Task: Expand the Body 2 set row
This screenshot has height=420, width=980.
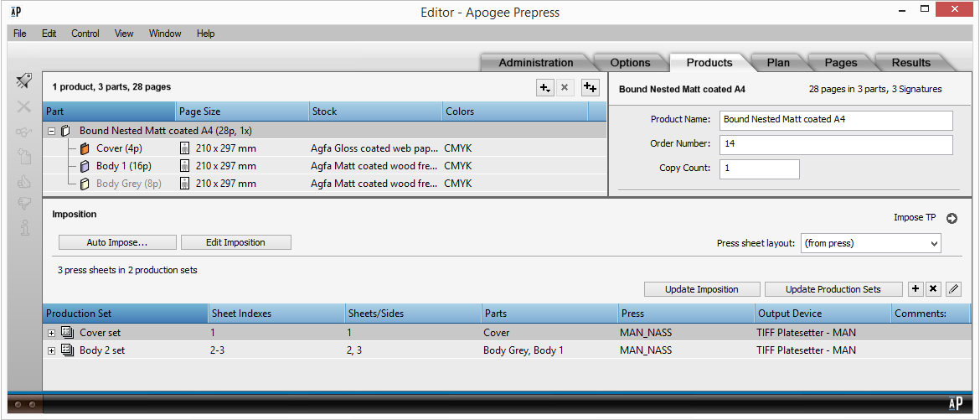Action: [51, 350]
